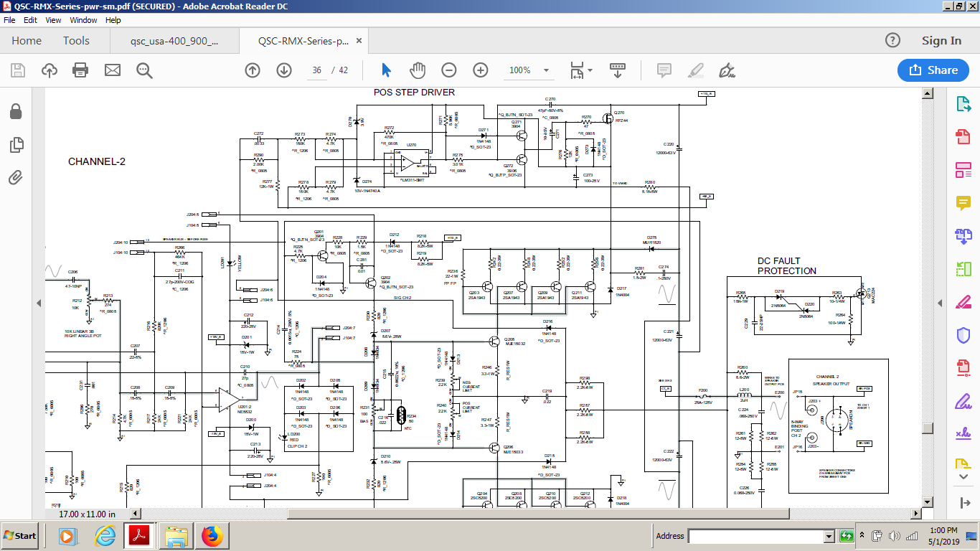The height and width of the screenshot is (551, 980).
Task: Open the Send for Signature tool
Action: pyautogui.click(x=963, y=433)
